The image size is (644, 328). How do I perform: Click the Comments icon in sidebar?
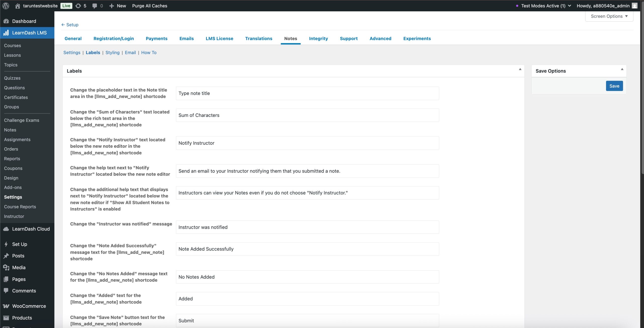[x=6, y=290]
